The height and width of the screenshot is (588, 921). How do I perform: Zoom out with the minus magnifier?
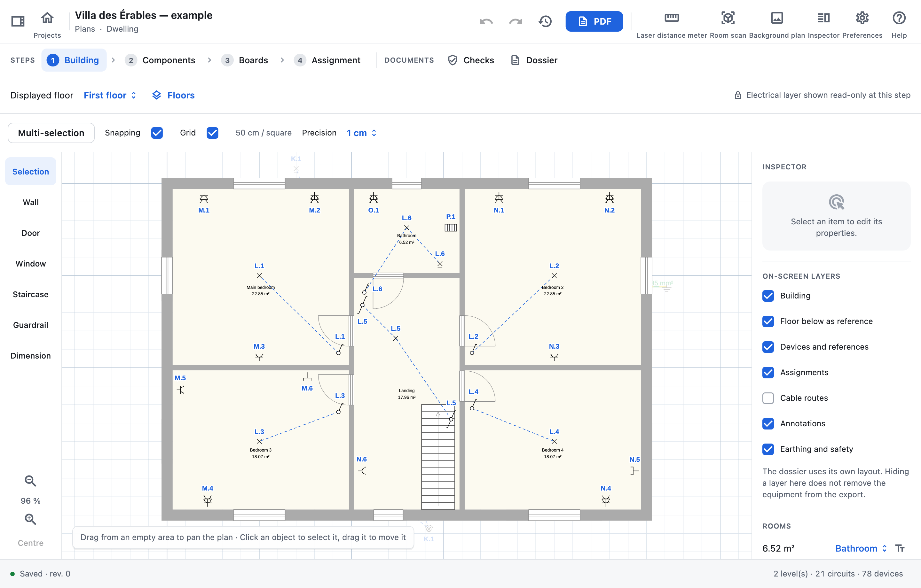click(31, 481)
